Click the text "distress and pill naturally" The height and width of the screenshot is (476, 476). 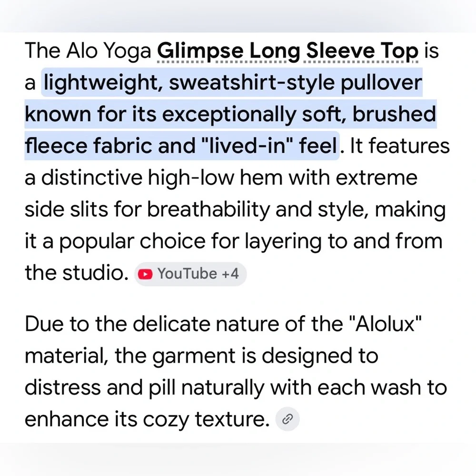tap(144, 387)
